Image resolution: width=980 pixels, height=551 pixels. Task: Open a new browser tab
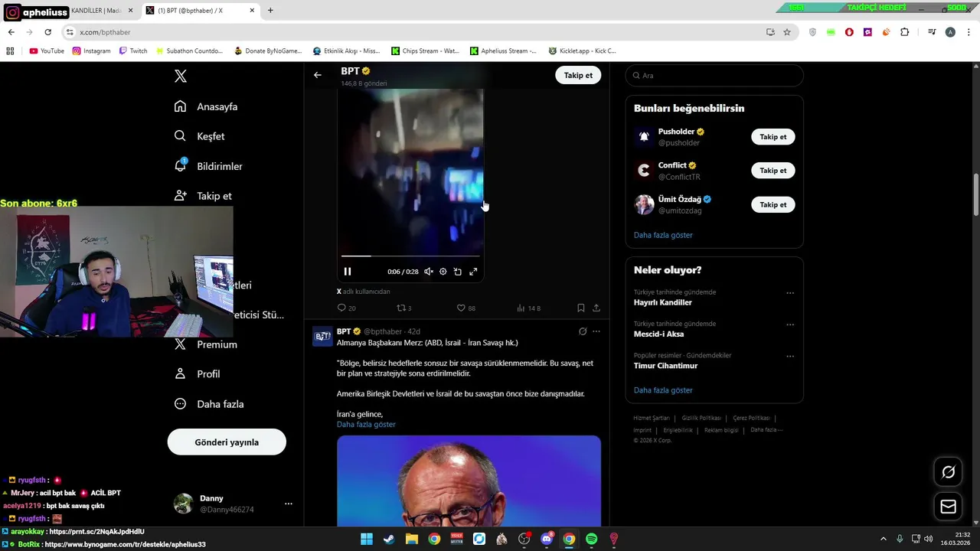(270, 11)
